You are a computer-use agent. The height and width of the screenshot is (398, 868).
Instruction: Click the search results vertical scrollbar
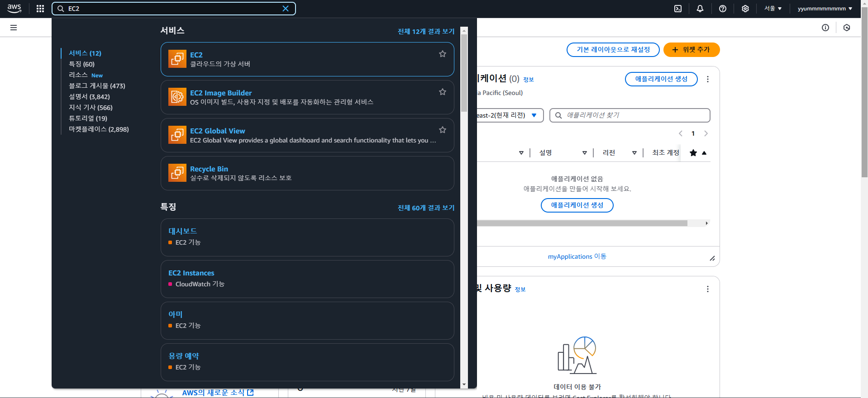point(464,73)
